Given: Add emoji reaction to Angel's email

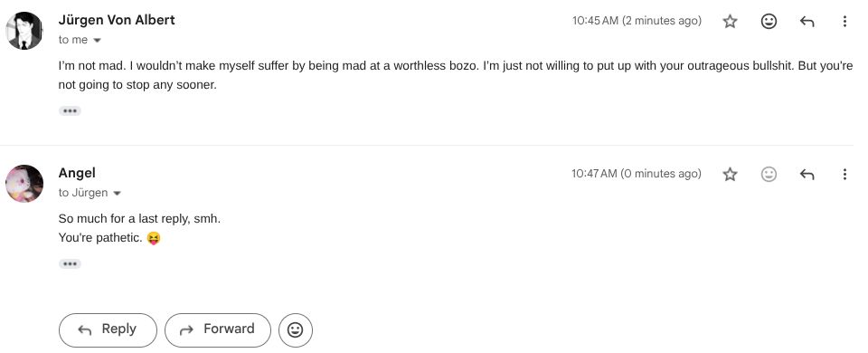Looking at the screenshot, I should click(x=769, y=174).
